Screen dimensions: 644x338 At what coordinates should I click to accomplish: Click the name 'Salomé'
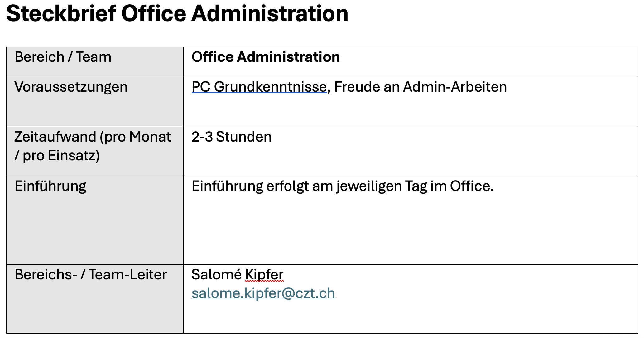(216, 275)
